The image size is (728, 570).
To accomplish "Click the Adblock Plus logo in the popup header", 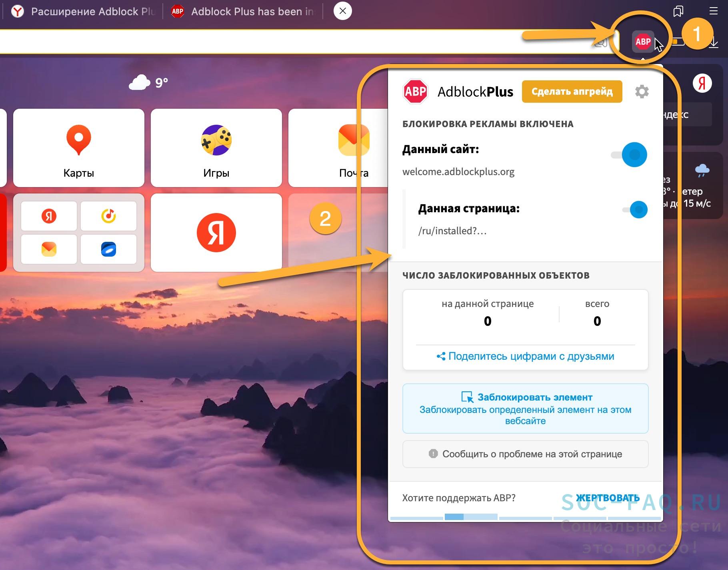I will [x=415, y=92].
